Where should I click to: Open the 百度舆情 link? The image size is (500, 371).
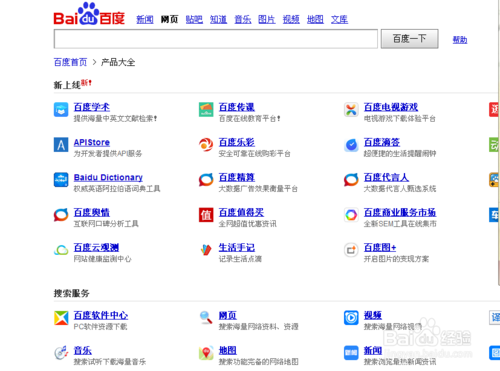click(x=92, y=212)
